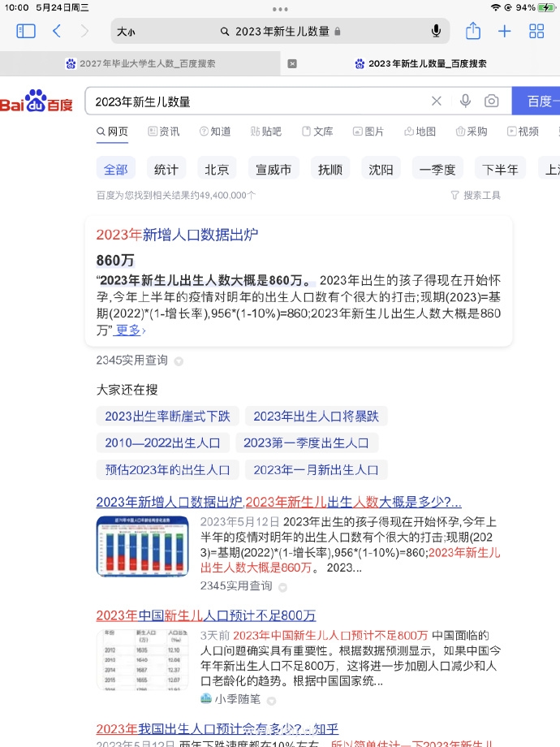Switch to the 视频 category
The width and height of the screenshot is (560, 747).
tap(523, 132)
